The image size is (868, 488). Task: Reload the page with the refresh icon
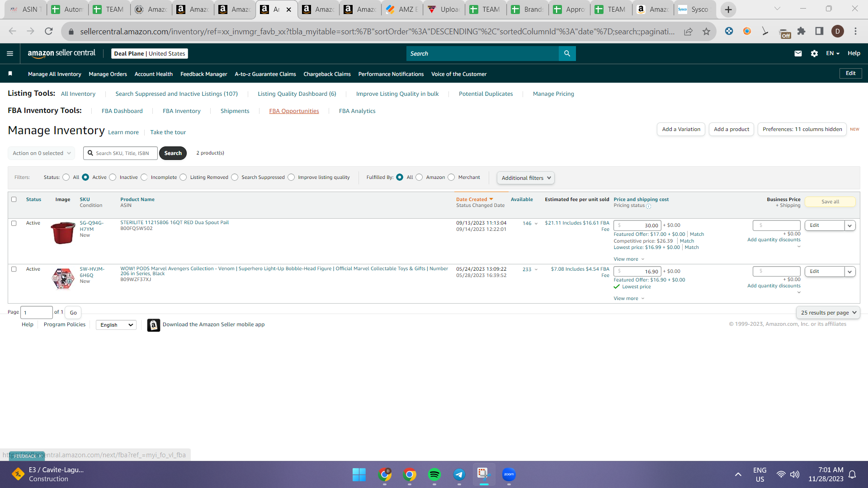coord(49,31)
